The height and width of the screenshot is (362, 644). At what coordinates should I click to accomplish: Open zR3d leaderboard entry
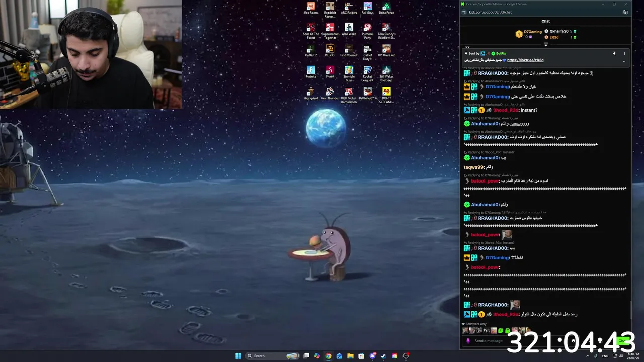click(x=554, y=37)
